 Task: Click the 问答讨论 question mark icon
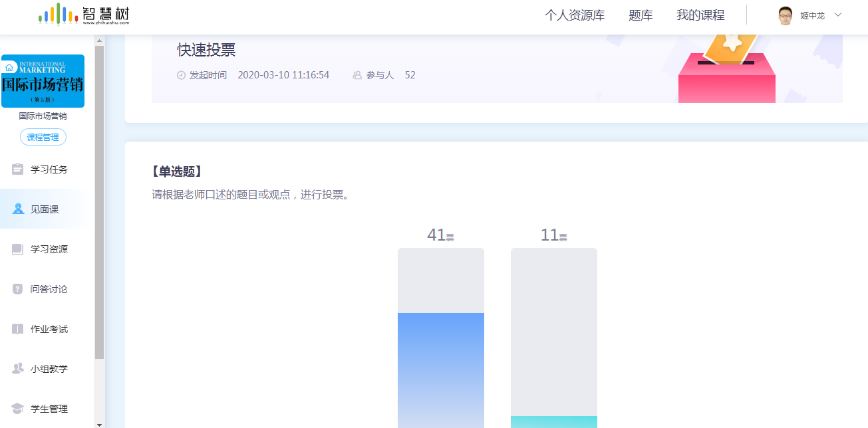[x=18, y=289]
